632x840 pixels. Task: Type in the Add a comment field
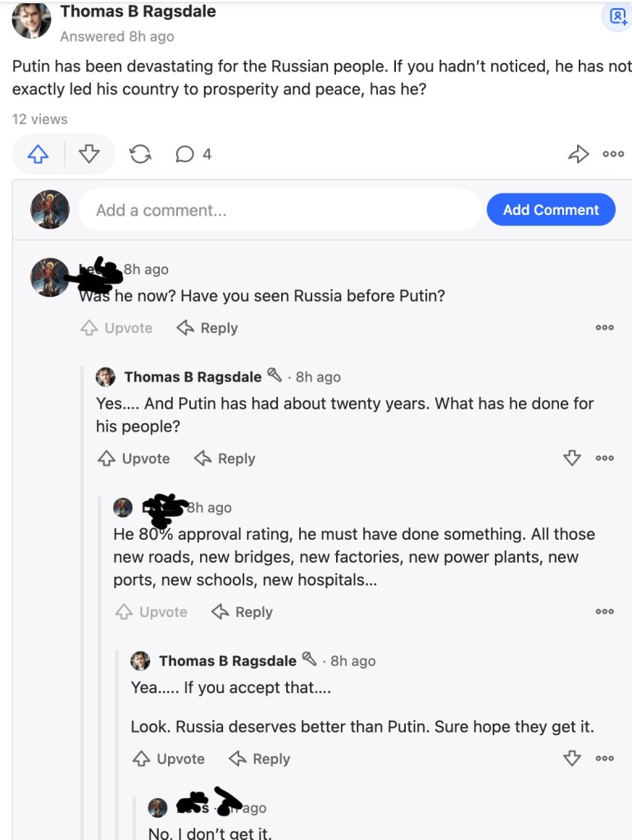click(279, 211)
